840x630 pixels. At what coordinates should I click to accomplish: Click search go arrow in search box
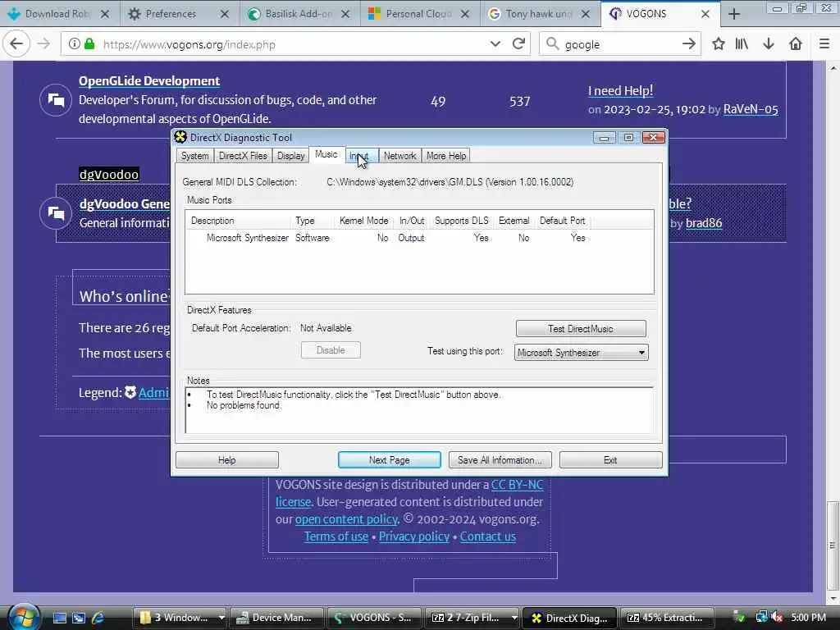689,44
